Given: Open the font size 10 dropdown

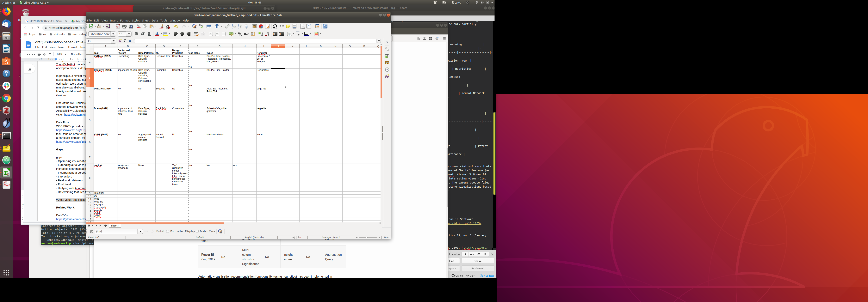Looking at the screenshot, I should click(x=129, y=34).
